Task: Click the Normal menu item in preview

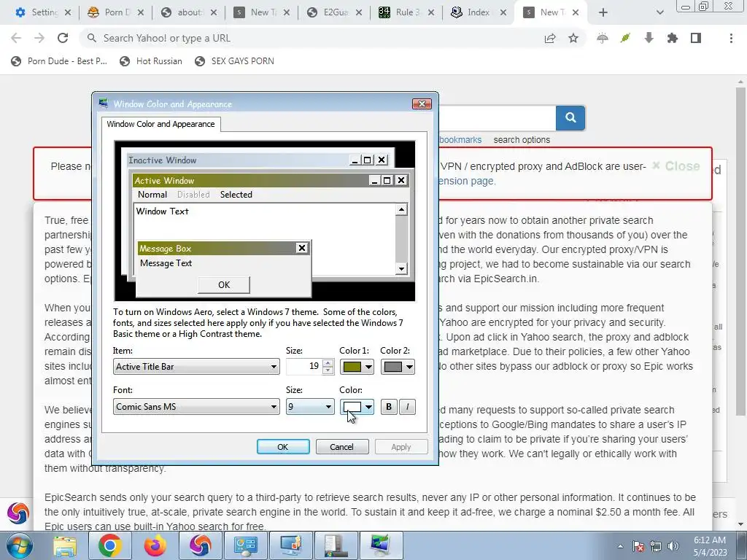Action: tap(152, 194)
